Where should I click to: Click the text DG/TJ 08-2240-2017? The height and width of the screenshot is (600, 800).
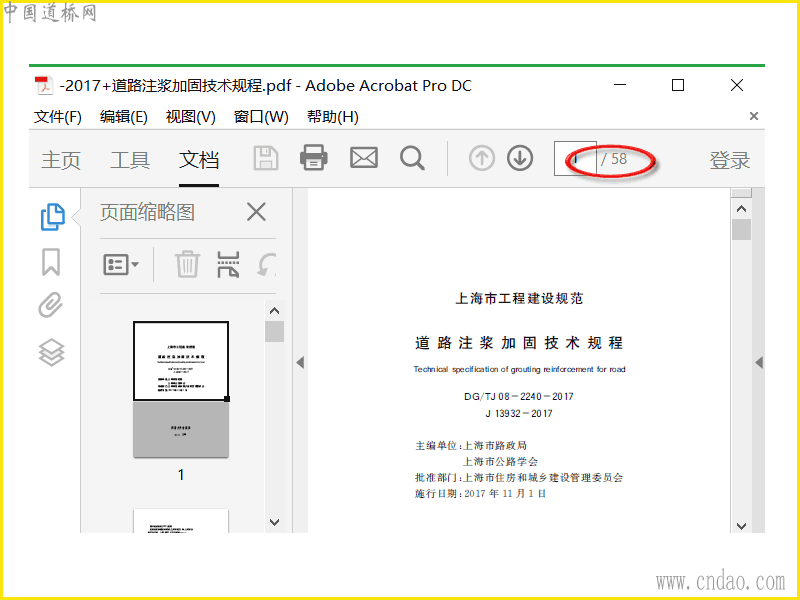pos(519,396)
